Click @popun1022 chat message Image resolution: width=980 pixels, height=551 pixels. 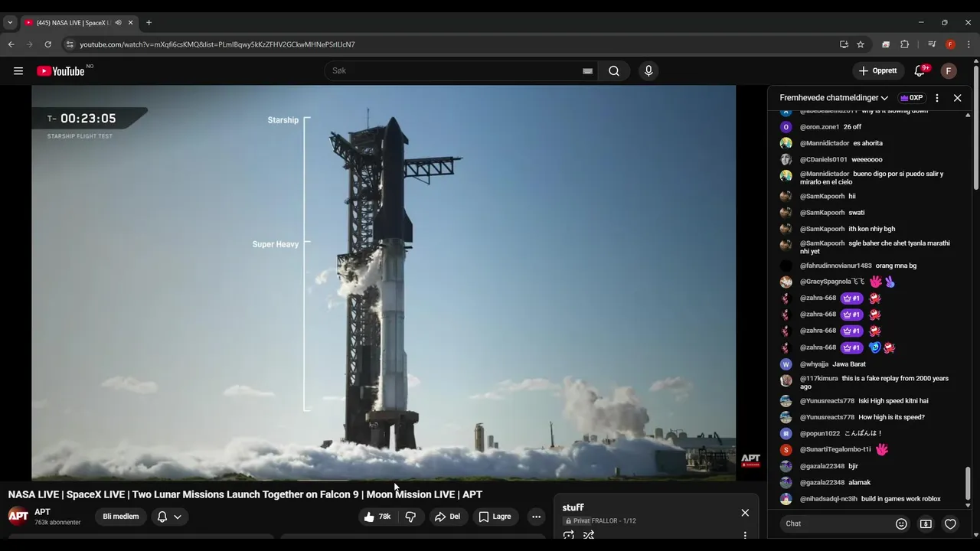[871, 433]
